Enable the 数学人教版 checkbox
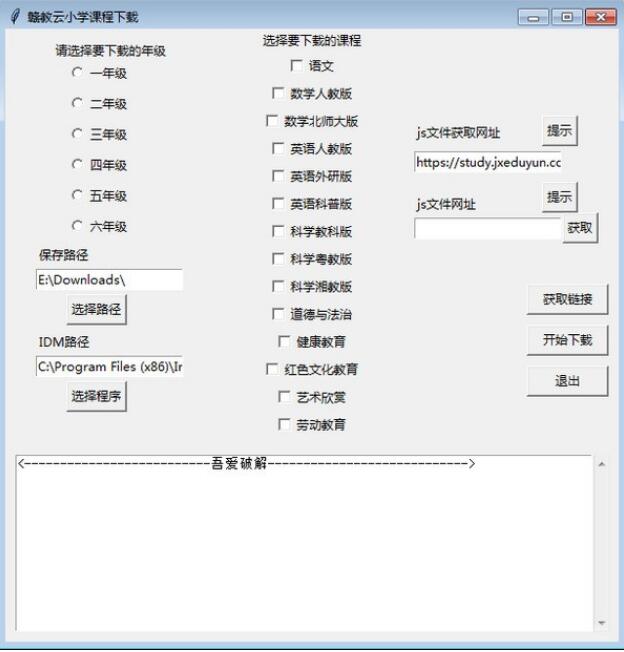 tap(278, 93)
